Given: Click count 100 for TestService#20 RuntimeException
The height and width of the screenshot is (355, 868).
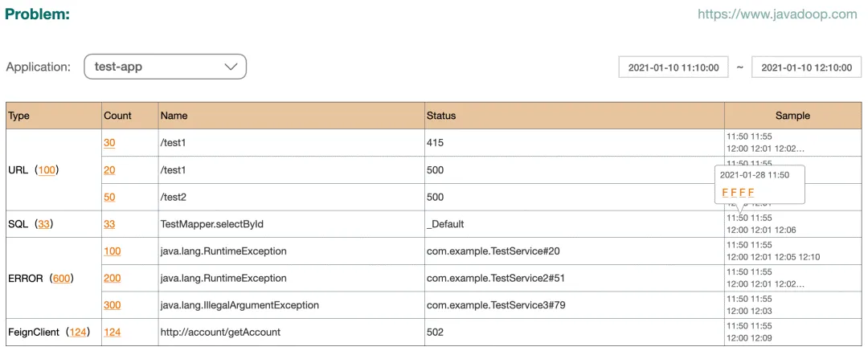Looking at the screenshot, I should pos(112,251).
